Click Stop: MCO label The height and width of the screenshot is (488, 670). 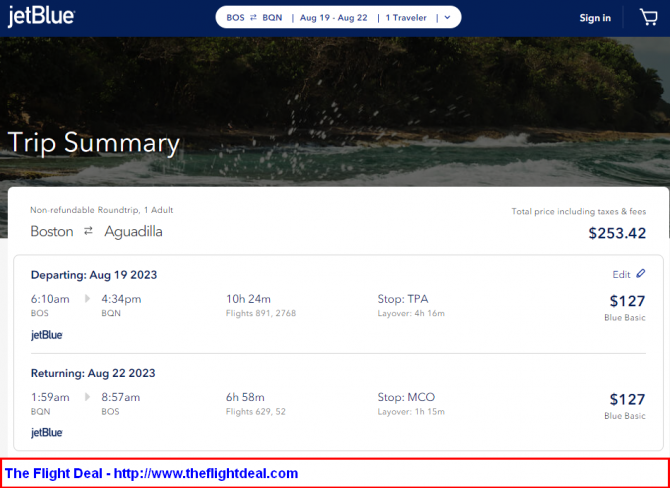406,397
